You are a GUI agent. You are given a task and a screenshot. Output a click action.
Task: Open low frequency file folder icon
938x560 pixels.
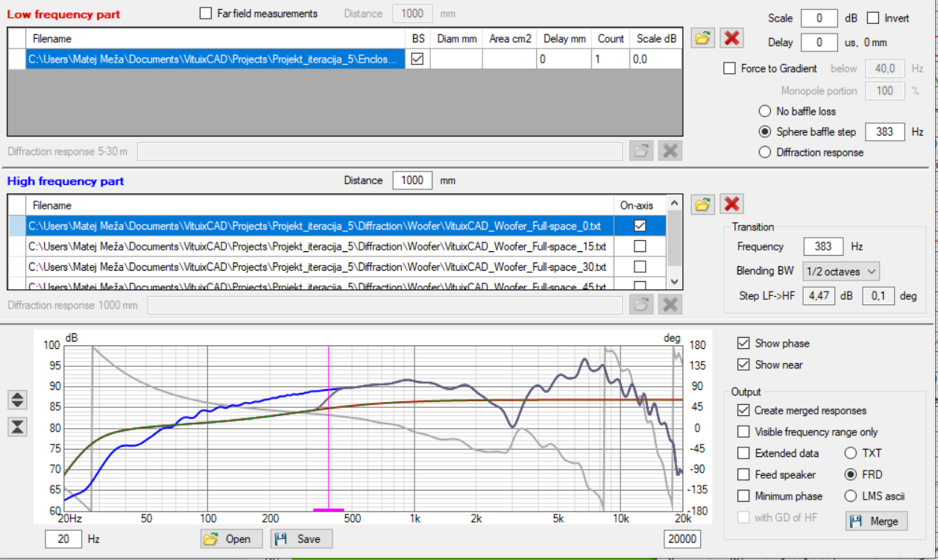tap(703, 38)
